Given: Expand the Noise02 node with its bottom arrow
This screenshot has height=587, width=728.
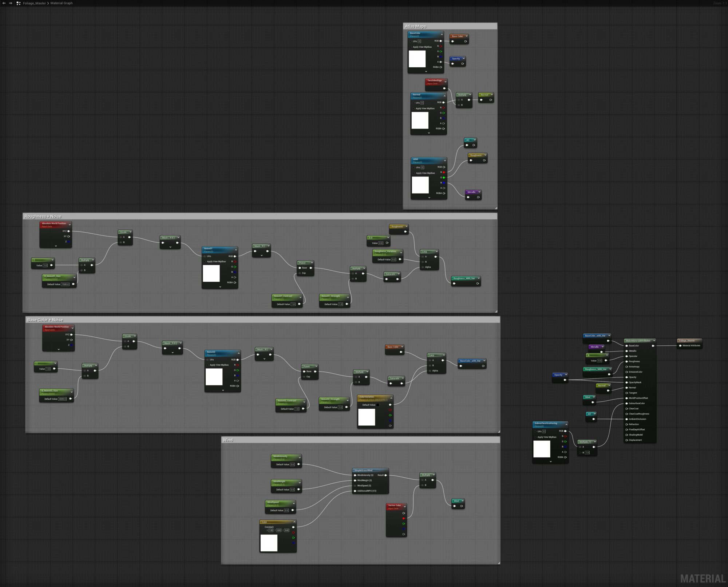Looking at the screenshot, I should [x=223, y=390].
